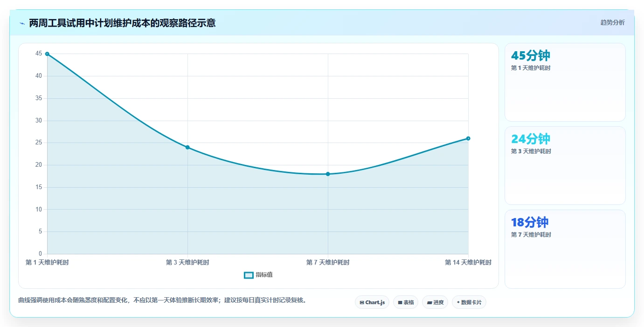This screenshot has height=327, width=644.
Task: Click x-axis label 第 7 天维护耗时
Action: pos(328,263)
